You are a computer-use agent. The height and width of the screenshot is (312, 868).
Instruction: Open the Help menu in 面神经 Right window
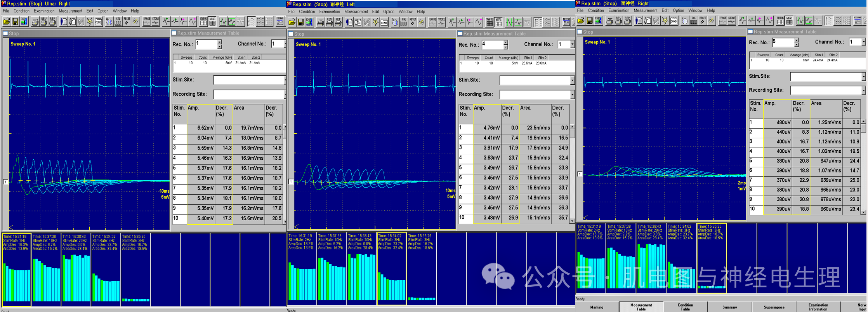(x=711, y=10)
